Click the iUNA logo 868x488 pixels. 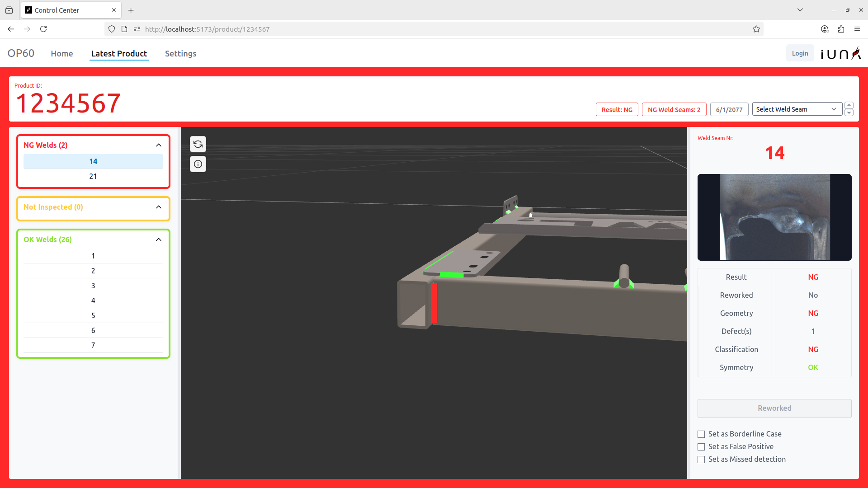click(840, 53)
